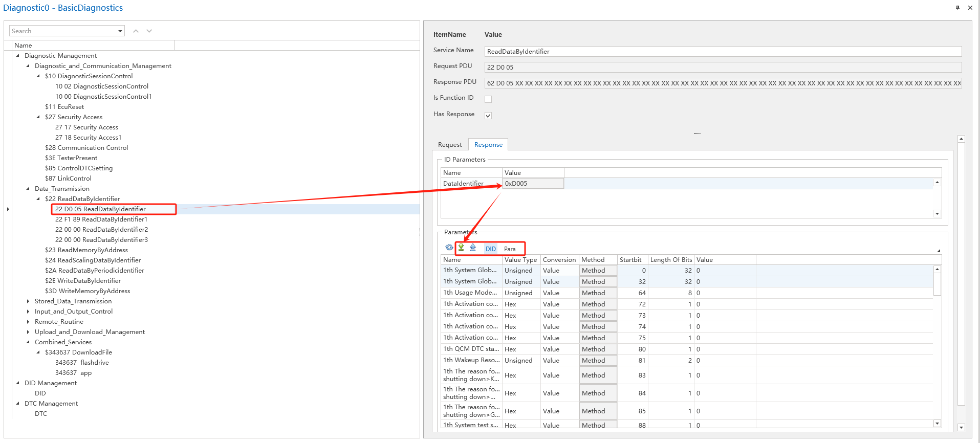This screenshot has width=980, height=443.
Task: Click the Method button in first parameter row
Action: [x=598, y=271]
